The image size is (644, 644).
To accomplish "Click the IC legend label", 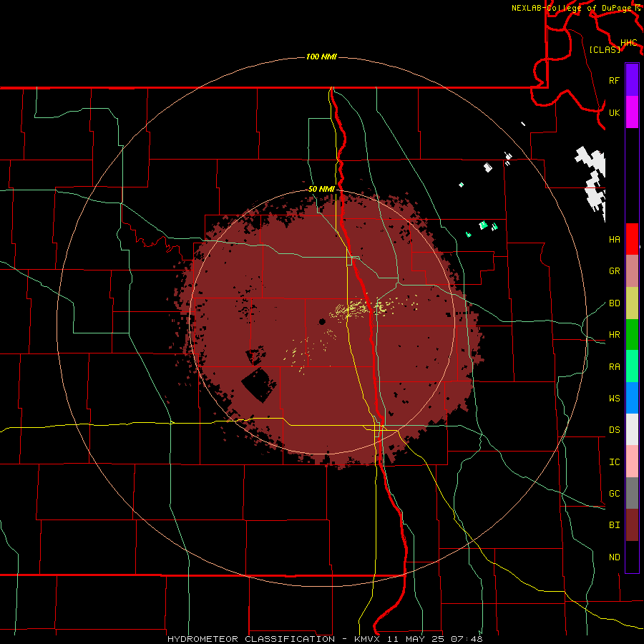I will (614, 462).
